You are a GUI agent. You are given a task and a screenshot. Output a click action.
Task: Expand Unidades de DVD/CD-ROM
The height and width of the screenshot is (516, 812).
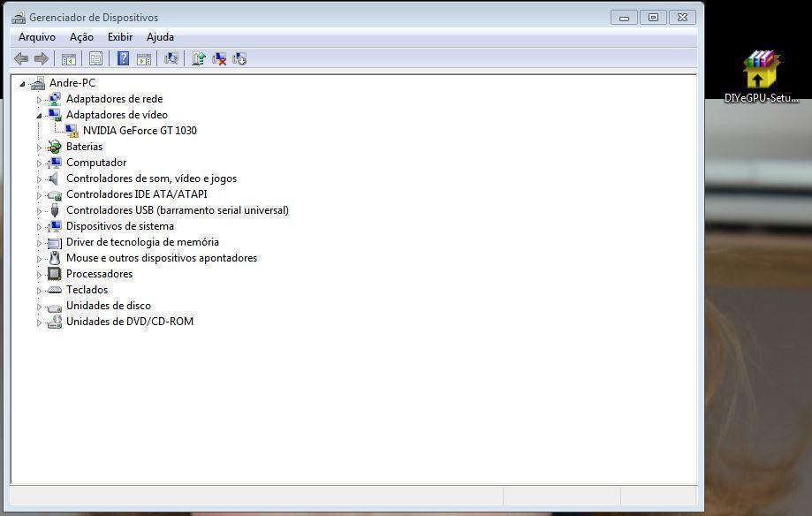(39, 322)
